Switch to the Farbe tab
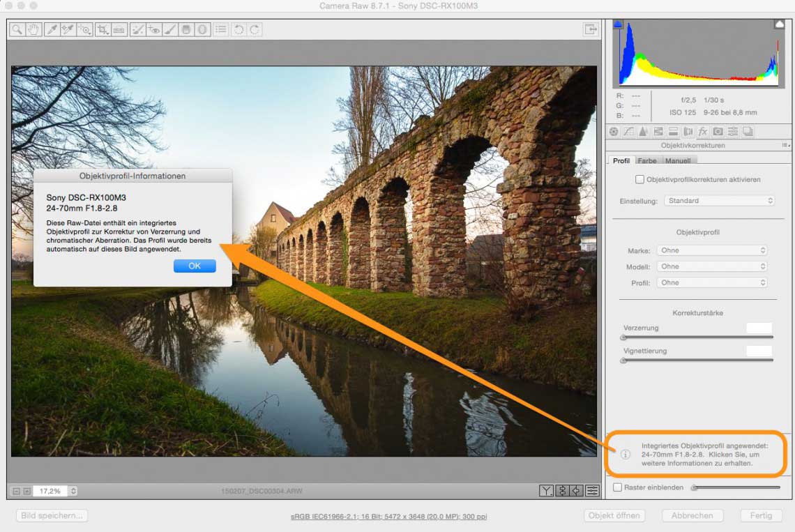This screenshot has width=795, height=532. pos(647,161)
